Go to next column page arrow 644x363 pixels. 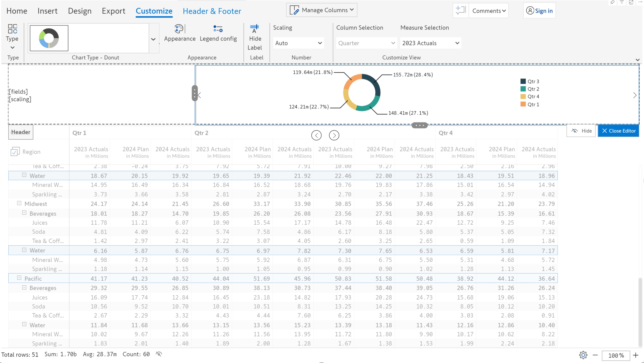(x=334, y=135)
